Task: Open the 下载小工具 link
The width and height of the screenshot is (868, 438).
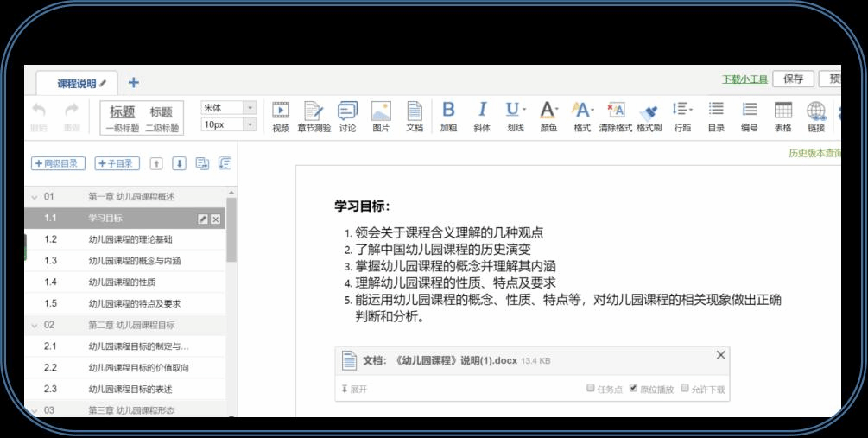Action: 744,79
